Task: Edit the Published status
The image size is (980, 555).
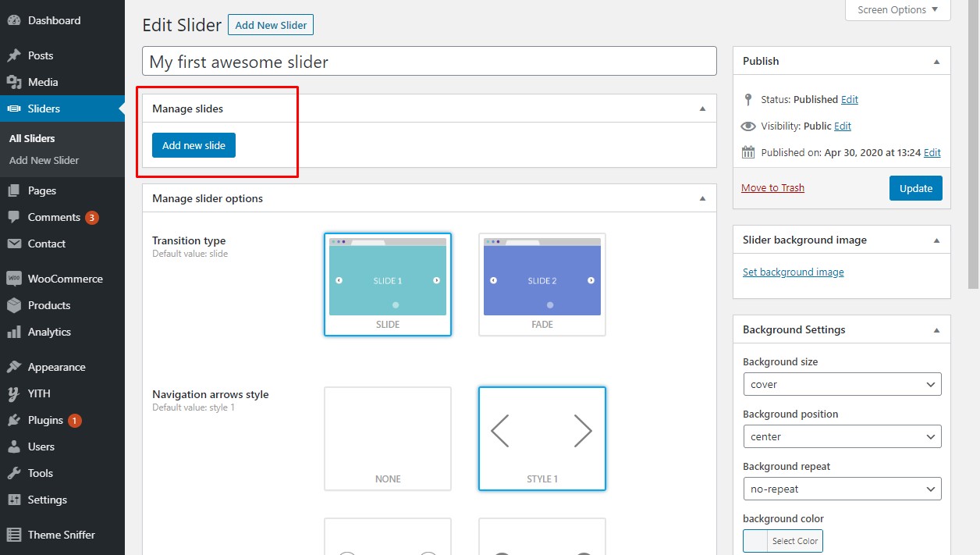Action: coord(850,99)
